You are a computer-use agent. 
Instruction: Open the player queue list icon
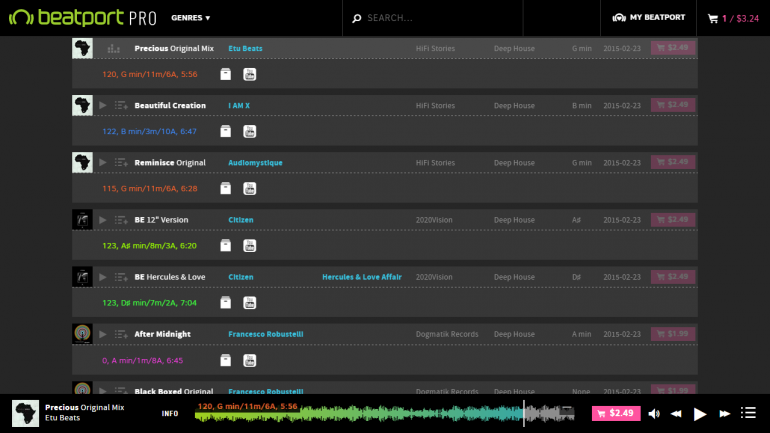pos(748,413)
